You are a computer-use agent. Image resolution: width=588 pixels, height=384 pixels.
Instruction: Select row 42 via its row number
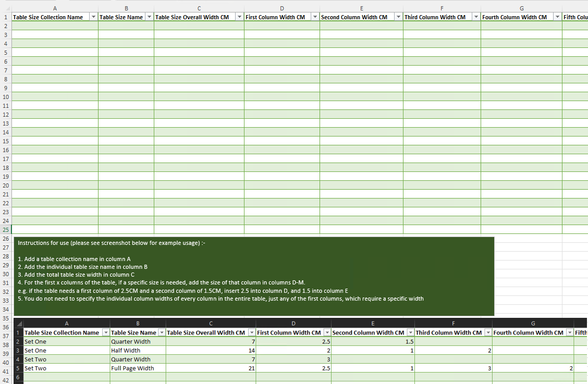[6, 380]
